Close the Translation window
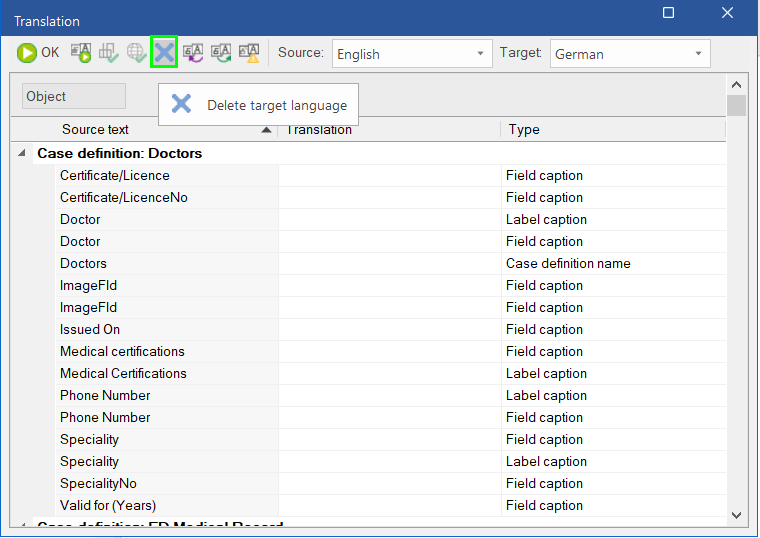 (727, 13)
